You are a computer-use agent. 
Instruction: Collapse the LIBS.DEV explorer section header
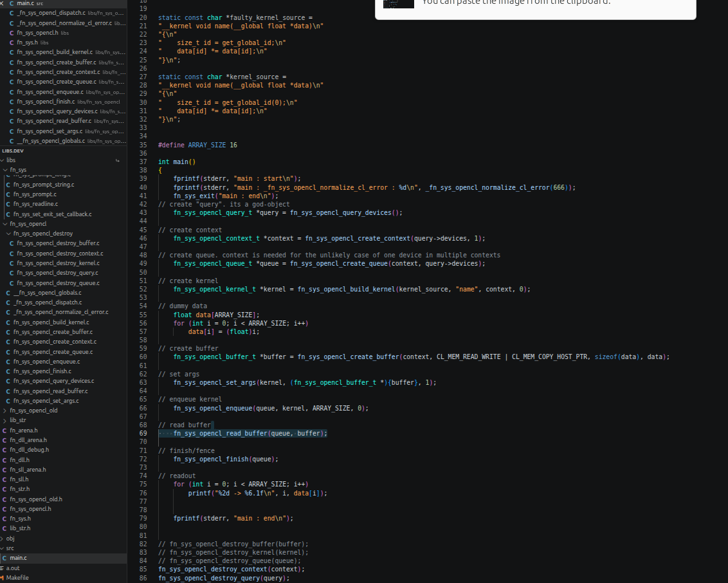tap(12, 151)
